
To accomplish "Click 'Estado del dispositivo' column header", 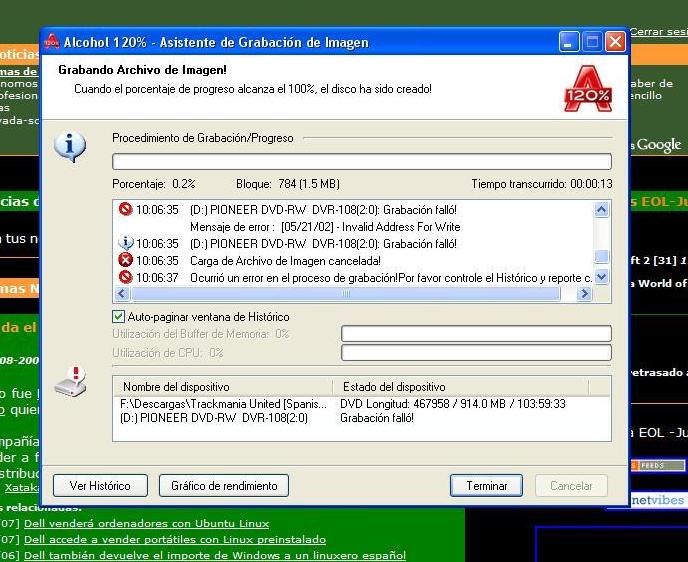I will [x=460, y=387].
